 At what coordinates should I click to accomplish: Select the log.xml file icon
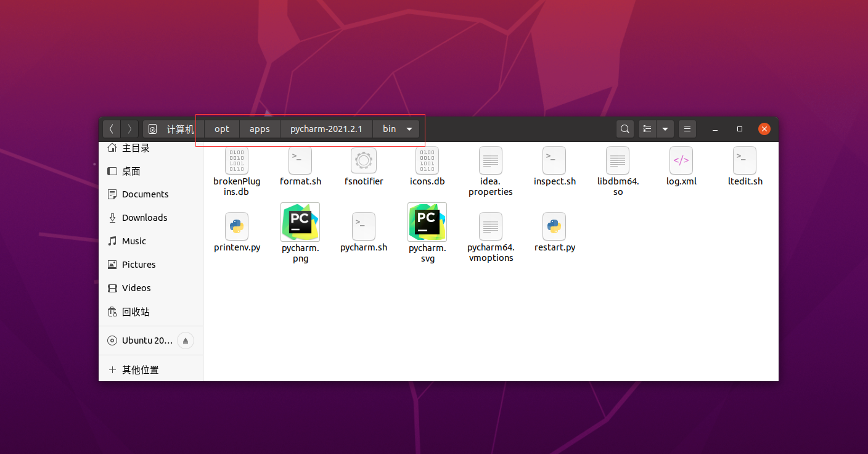681,160
